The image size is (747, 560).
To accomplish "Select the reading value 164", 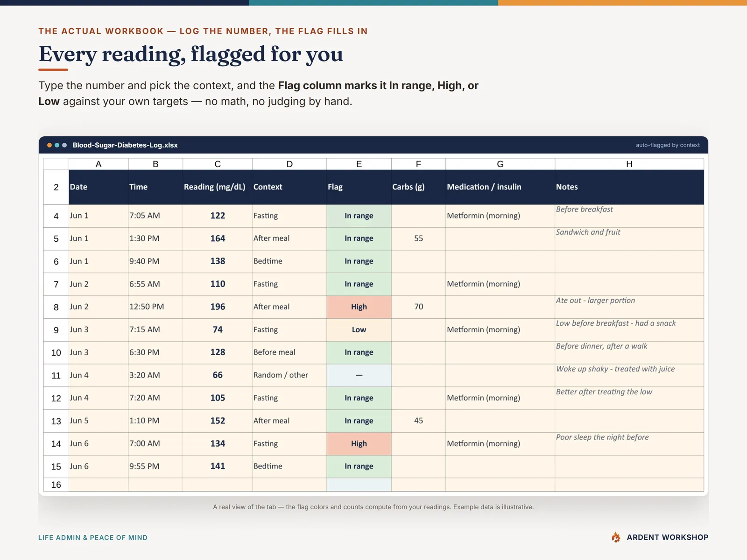I will [218, 238].
